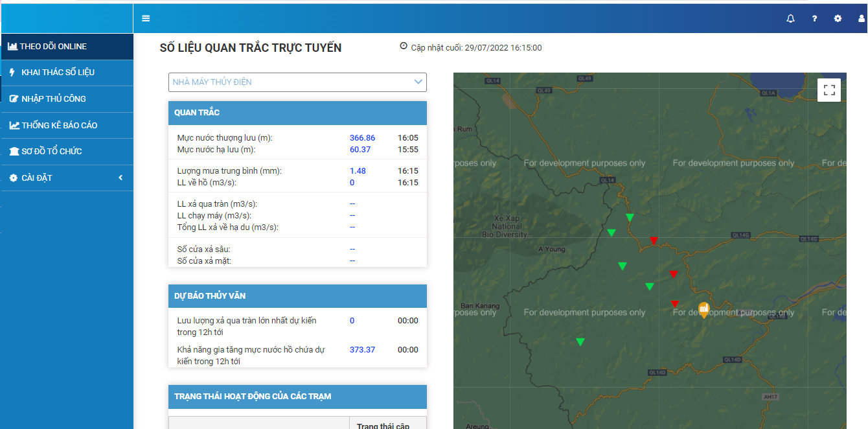868x429 pixels.
Task: Click the upstream water level value 366.86
Action: (x=362, y=138)
